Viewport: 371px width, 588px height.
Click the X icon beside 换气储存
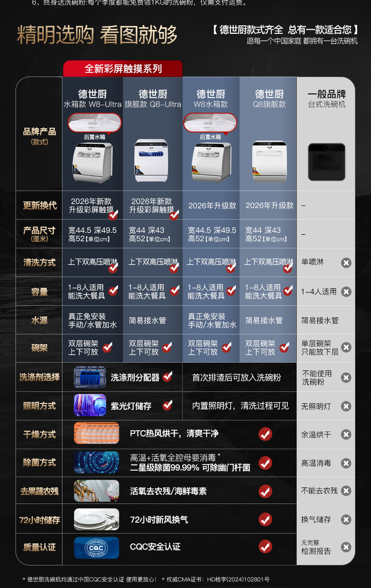346,519
